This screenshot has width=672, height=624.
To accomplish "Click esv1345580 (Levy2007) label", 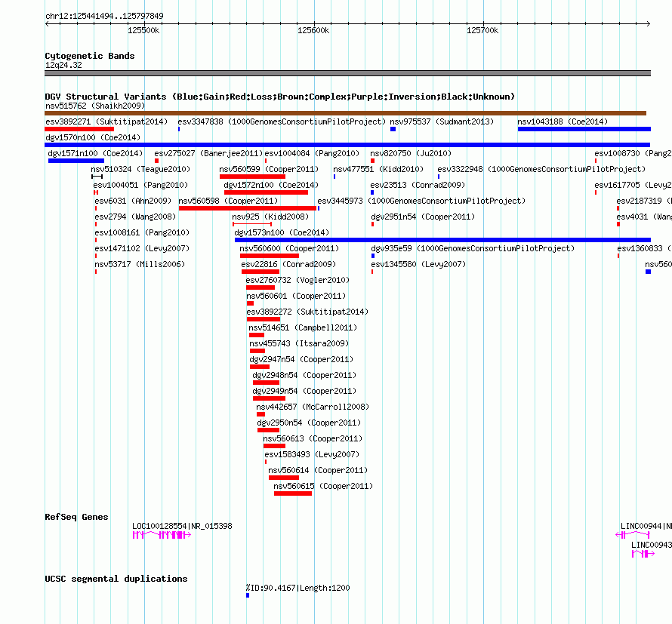I will [x=418, y=264].
